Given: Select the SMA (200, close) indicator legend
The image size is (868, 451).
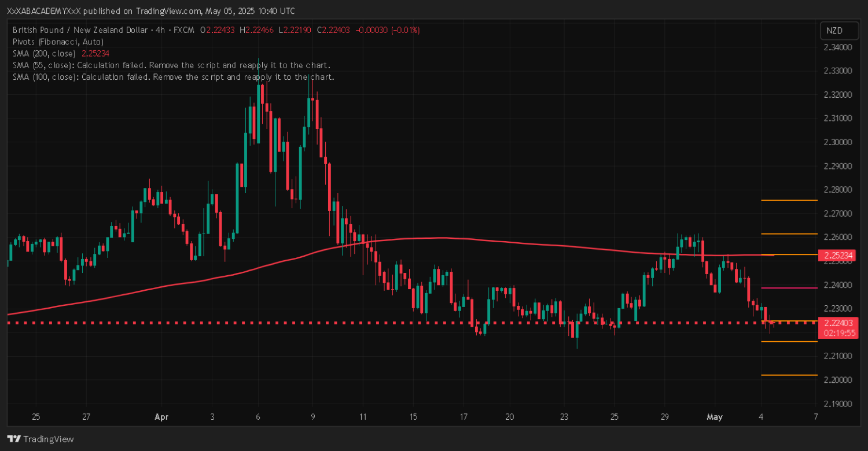Looking at the screenshot, I should coord(45,53).
